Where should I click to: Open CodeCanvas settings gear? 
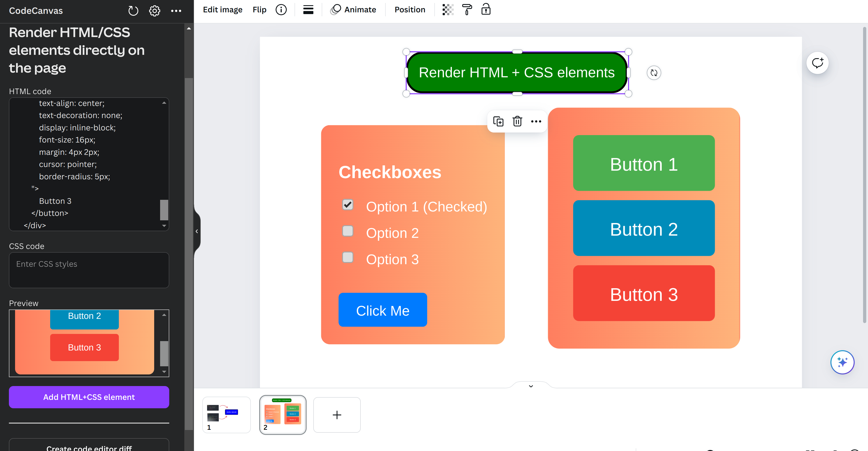(154, 11)
